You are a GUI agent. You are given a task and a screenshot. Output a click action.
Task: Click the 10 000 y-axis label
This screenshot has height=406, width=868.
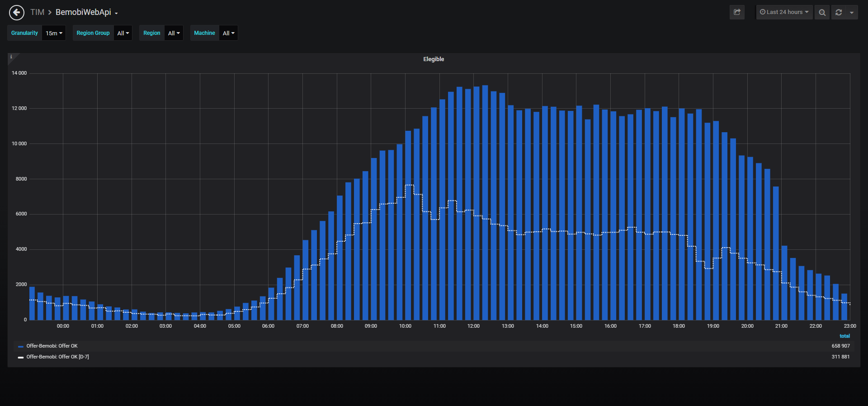pos(19,143)
